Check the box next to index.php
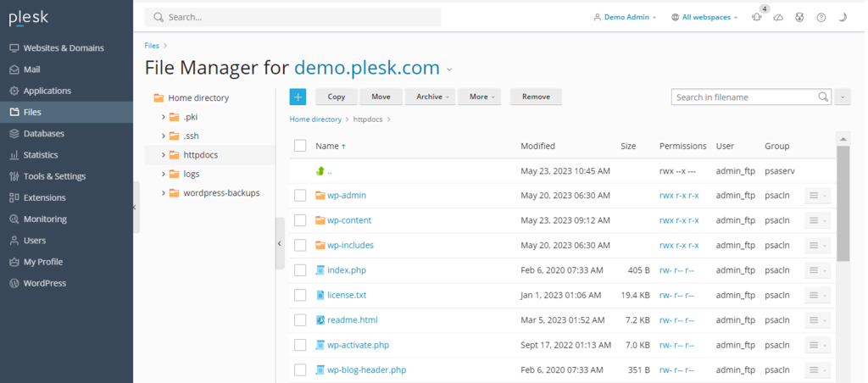The width and height of the screenshot is (868, 383). [300, 270]
